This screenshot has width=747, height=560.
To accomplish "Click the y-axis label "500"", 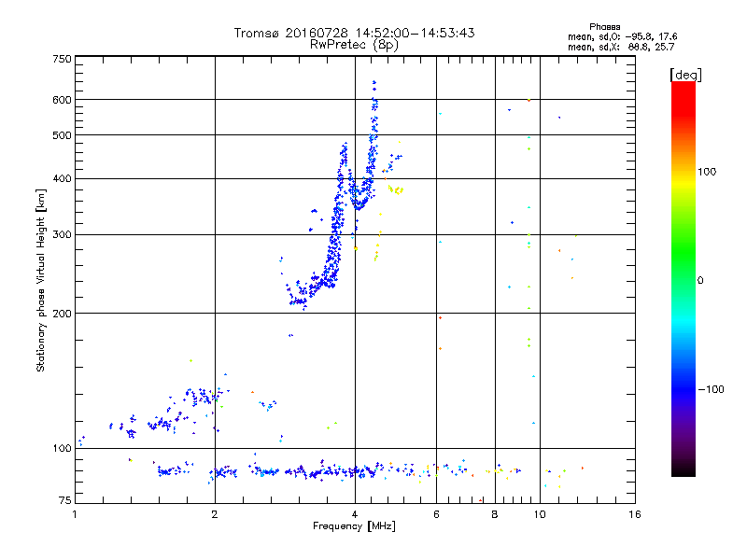I will [62, 135].
